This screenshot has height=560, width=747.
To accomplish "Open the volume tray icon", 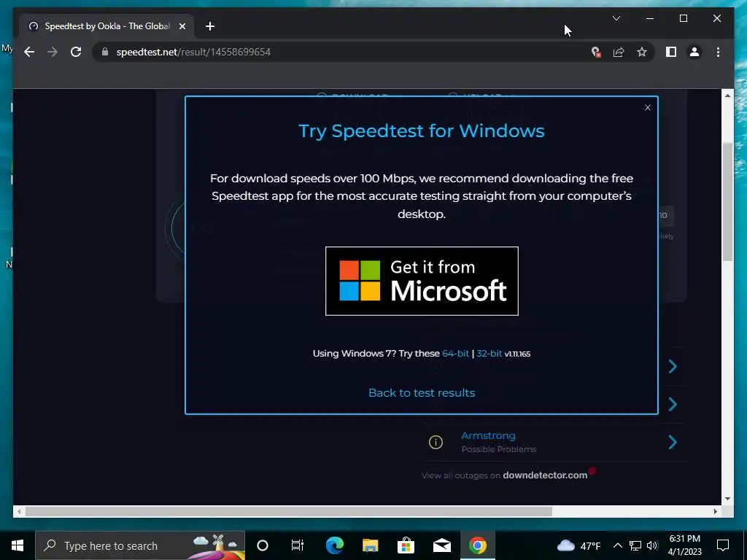I will point(652,545).
